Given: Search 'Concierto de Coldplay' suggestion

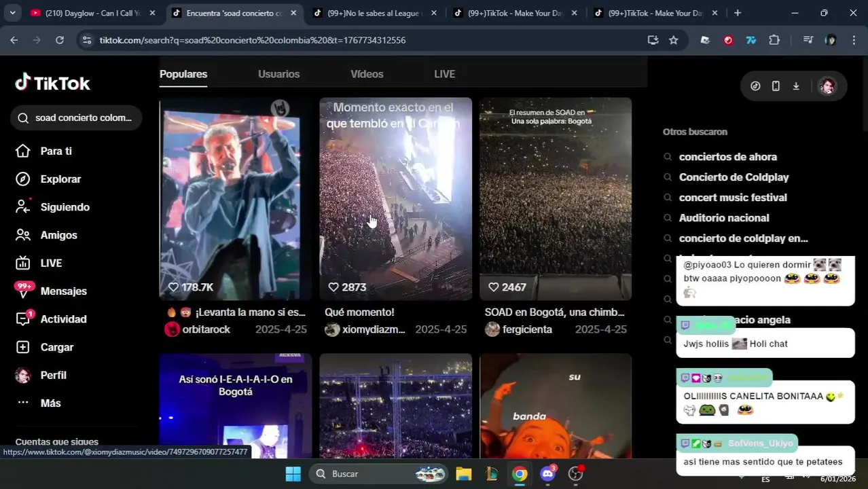Looking at the screenshot, I should tap(734, 177).
